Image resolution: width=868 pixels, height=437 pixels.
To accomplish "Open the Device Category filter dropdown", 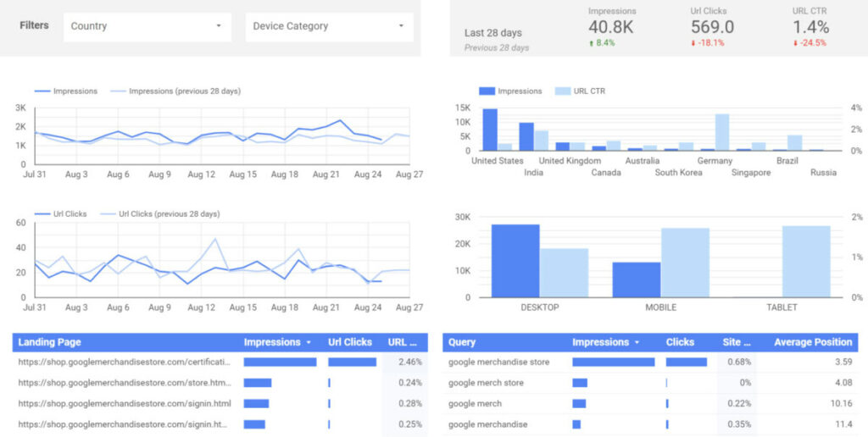I will coord(330,26).
